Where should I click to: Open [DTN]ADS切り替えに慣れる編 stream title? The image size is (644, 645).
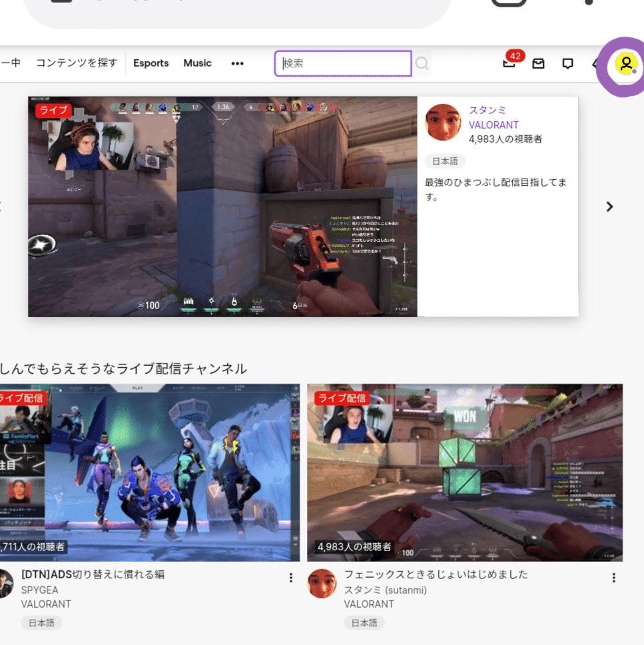coord(93,574)
